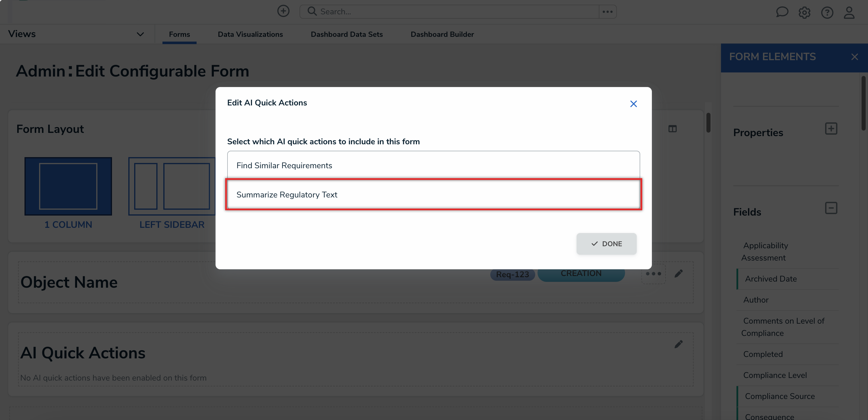Open the chat bubble icon
868x420 pixels.
pos(782,12)
